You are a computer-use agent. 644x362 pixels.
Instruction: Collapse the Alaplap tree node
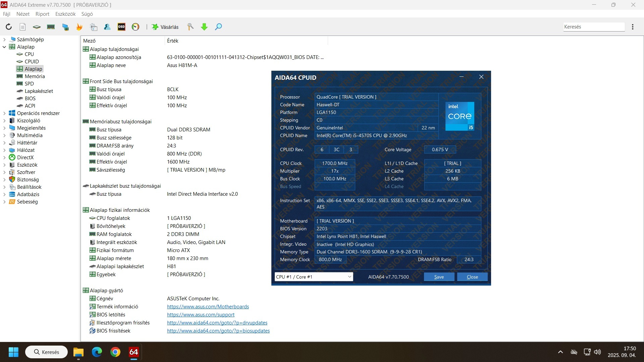4,47
